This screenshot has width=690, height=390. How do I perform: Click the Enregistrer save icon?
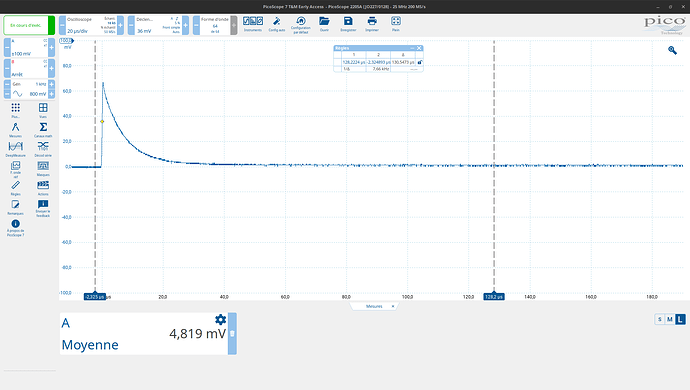[x=348, y=24]
